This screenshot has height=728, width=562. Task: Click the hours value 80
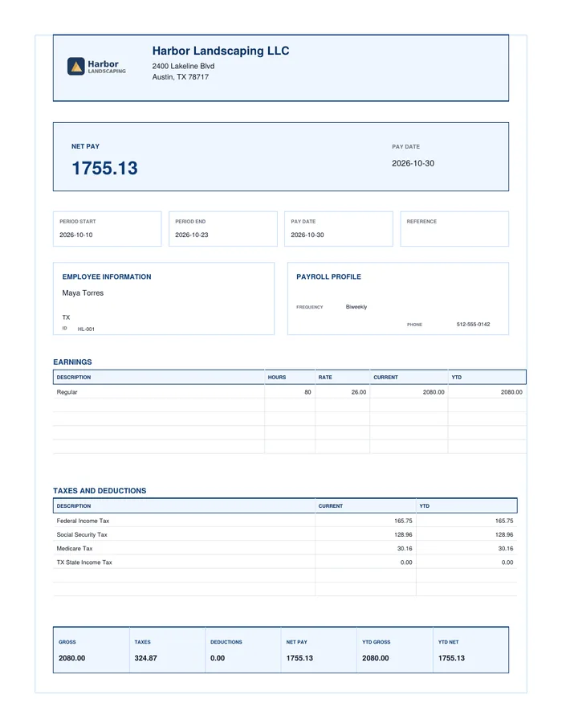[x=307, y=392]
